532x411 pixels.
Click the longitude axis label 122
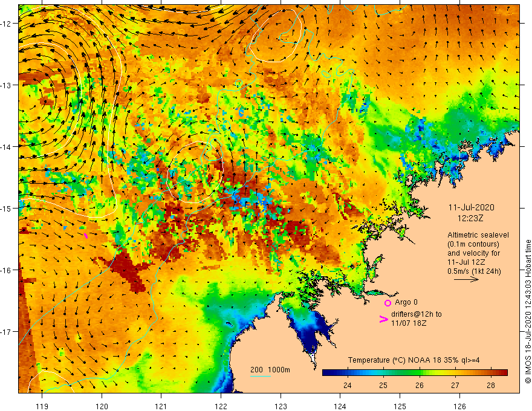coord(221,406)
